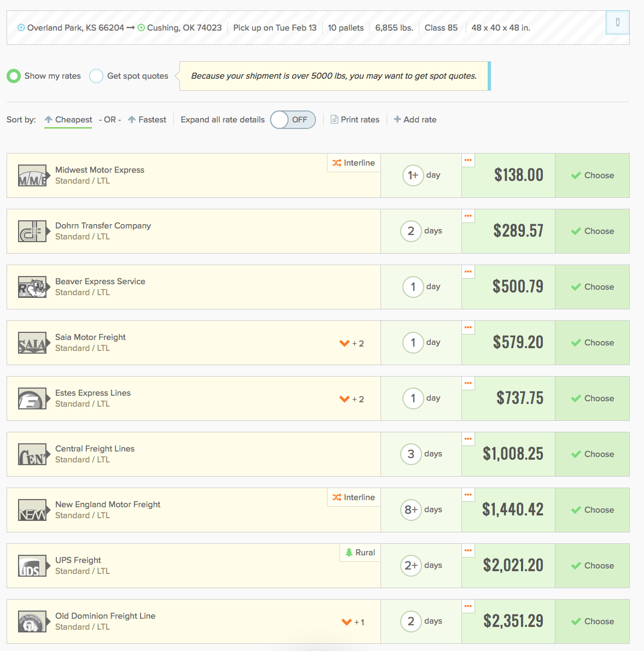Click the UPS Freight logo

coord(32,566)
